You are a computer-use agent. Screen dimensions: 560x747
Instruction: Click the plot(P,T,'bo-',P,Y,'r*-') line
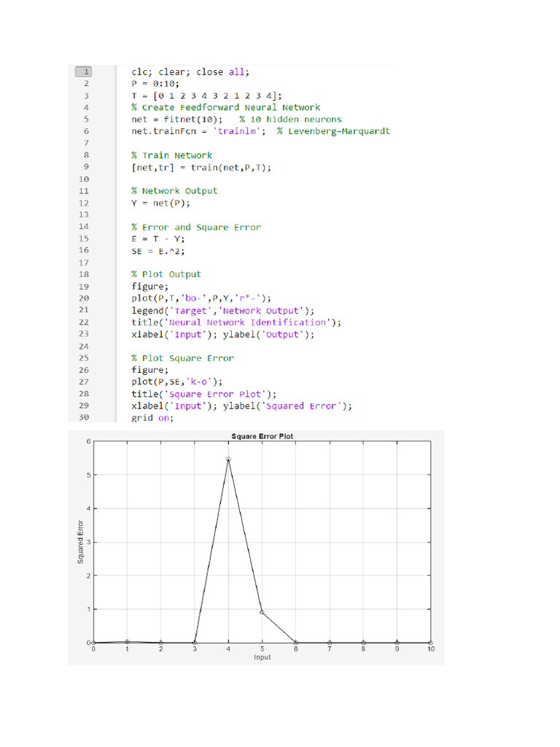point(201,298)
